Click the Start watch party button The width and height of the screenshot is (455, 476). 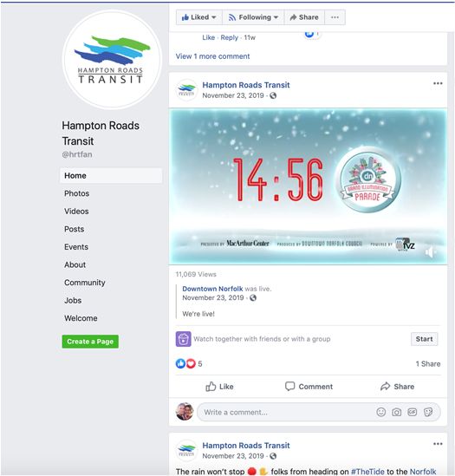point(425,339)
